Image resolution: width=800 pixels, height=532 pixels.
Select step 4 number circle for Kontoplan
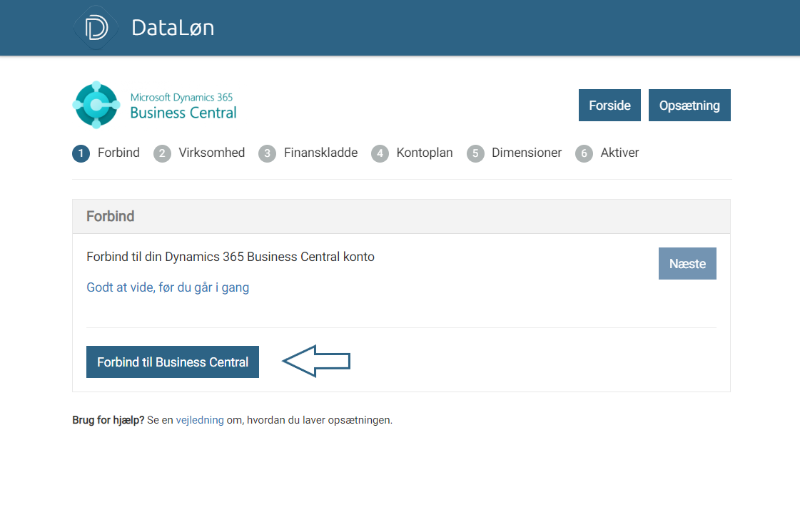click(380, 153)
